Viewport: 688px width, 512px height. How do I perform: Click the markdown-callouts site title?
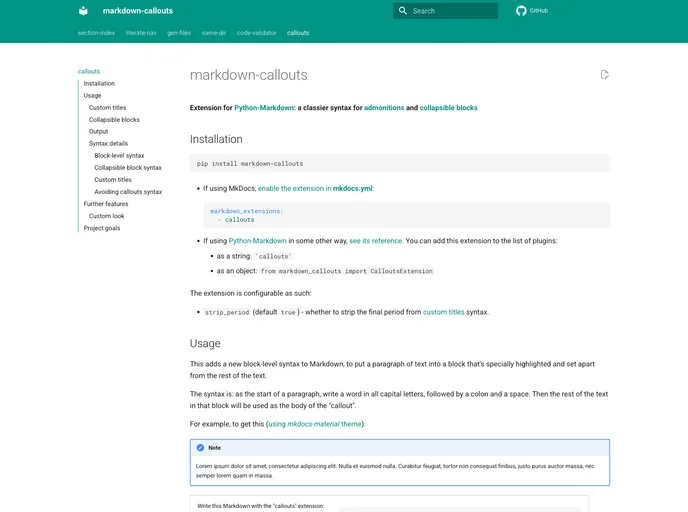click(138, 11)
